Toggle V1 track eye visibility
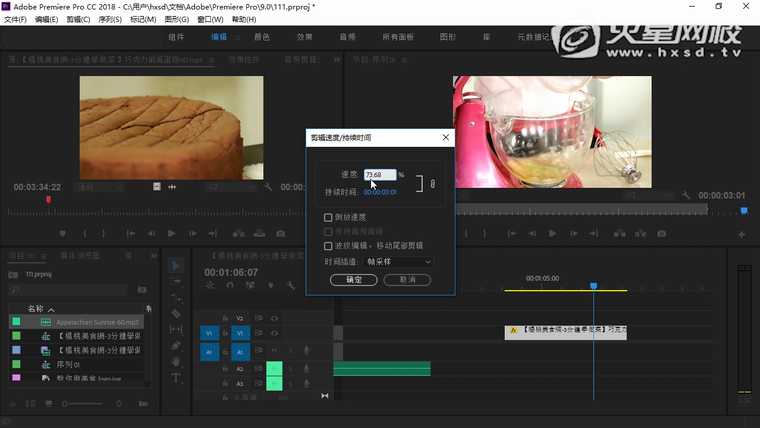760x428 pixels. 274,333
